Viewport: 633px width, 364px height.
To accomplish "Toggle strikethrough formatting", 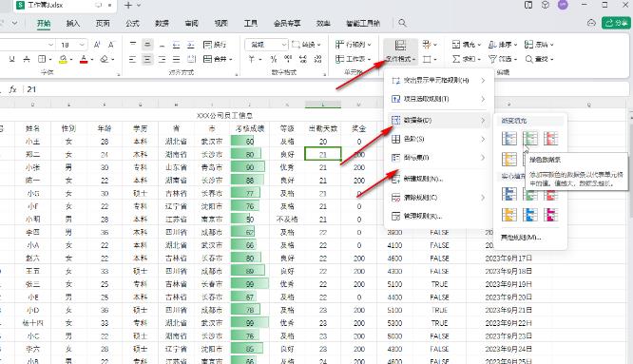I will (27, 59).
